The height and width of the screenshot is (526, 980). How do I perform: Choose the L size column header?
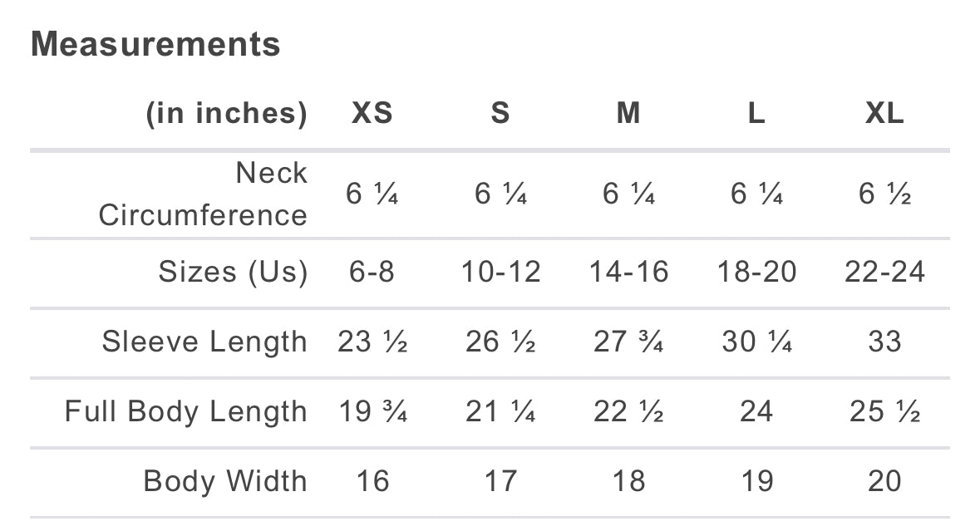pos(756,113)
